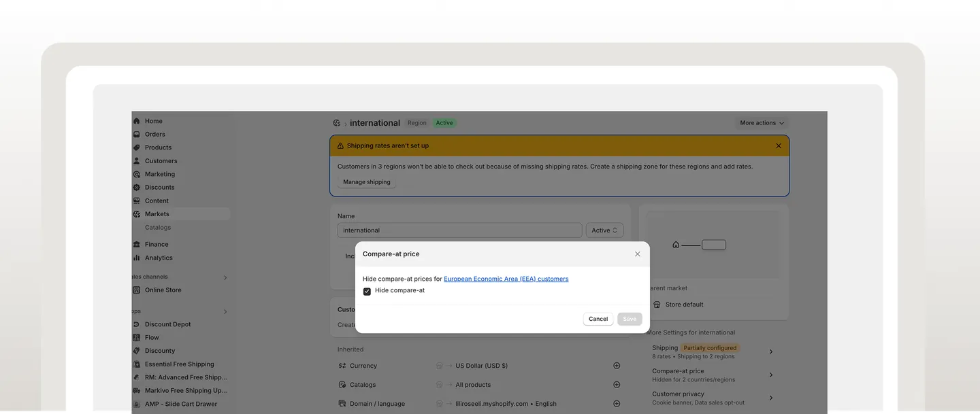Dismiss the shipping rates warning banner
980x414 pixels.
pyautogui.click(x=779, y=145)
